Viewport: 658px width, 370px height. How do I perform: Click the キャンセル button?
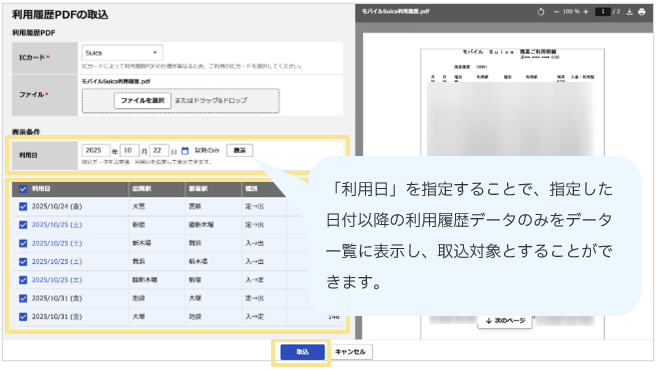pos(350,352)
